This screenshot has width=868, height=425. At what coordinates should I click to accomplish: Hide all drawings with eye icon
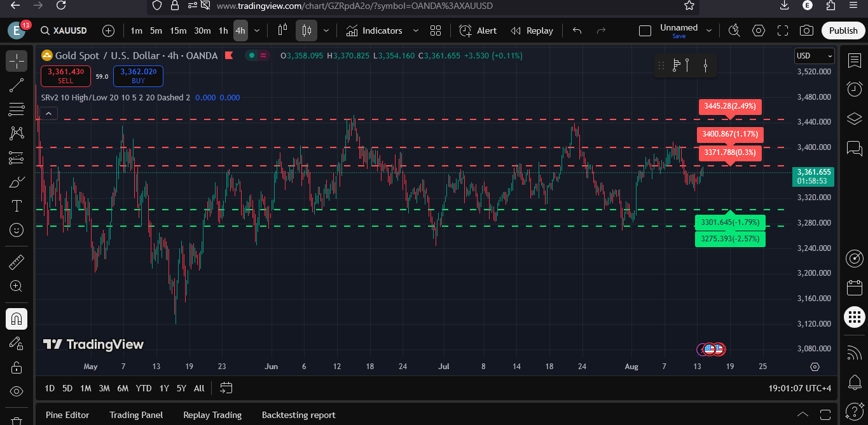pyautogui.click(x=17, y=391)
